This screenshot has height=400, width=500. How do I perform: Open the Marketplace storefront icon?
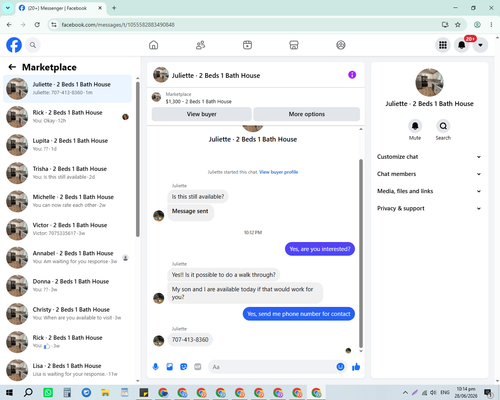point(294,45)
